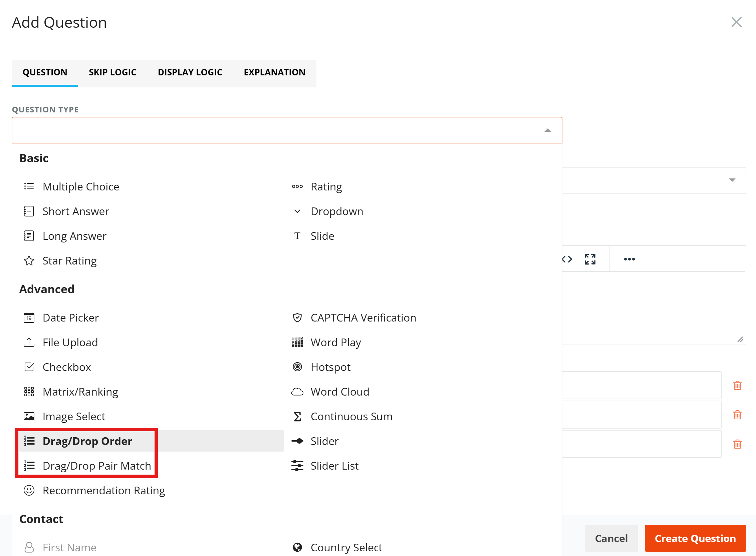The height and width of the screenshot is (556, 756).
Task: Select the Hotspot target icon
Action: click(297, 367)
